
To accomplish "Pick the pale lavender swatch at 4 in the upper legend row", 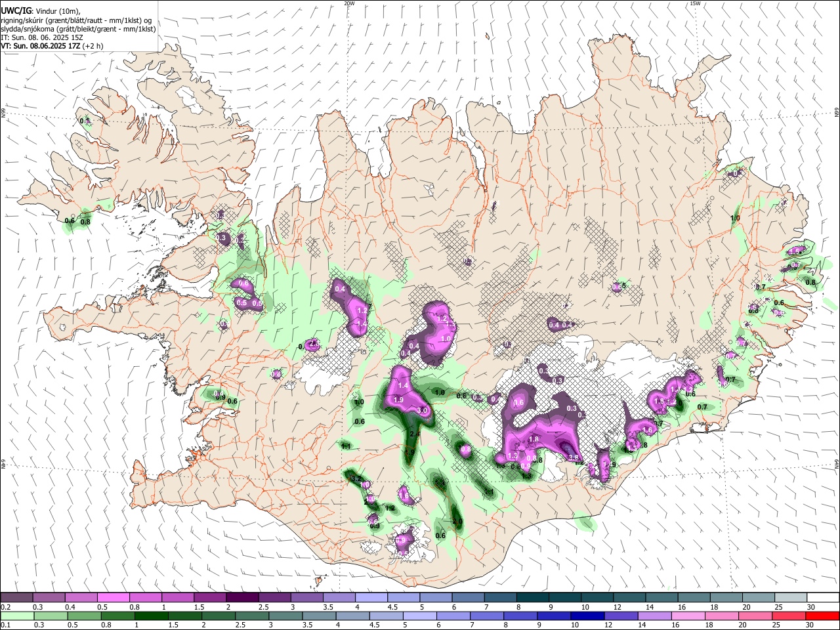I will [370, 597].
